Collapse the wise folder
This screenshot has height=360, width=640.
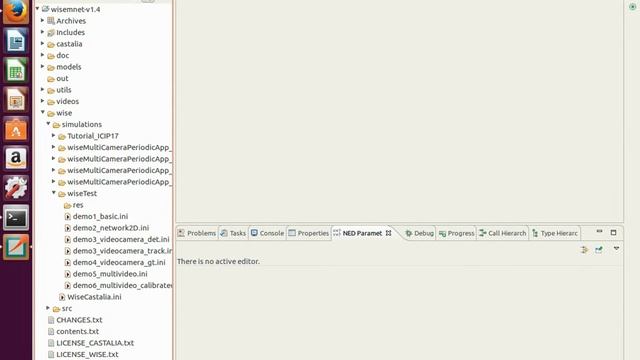[x=43, y=112]
